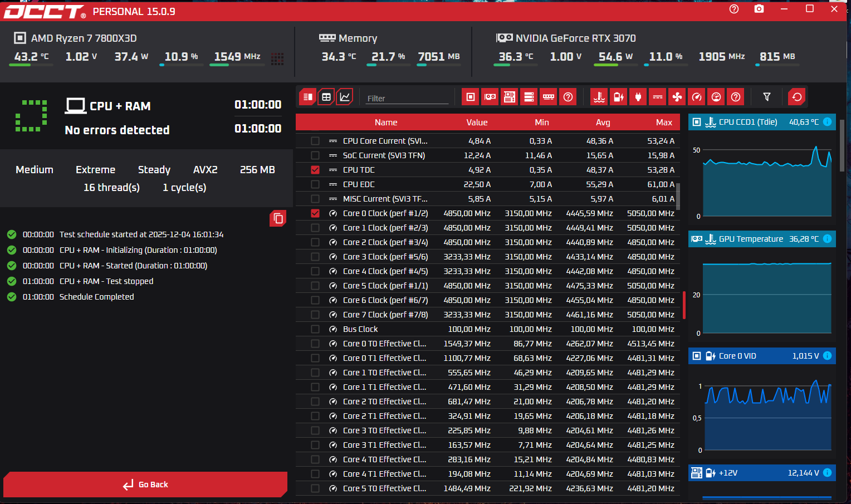Click the sensor table vertical scrollbar
Screen dimensions: 851x504
point(678,196)
